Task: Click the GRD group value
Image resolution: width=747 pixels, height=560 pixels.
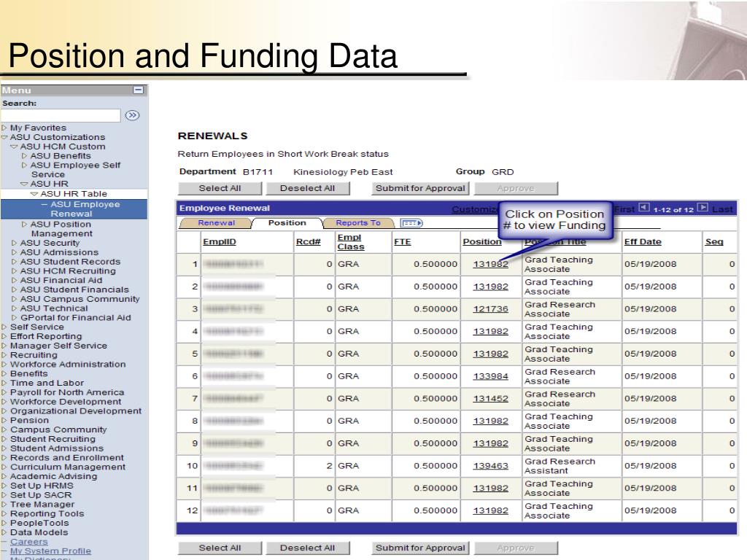Action: (x=503, y=172)
